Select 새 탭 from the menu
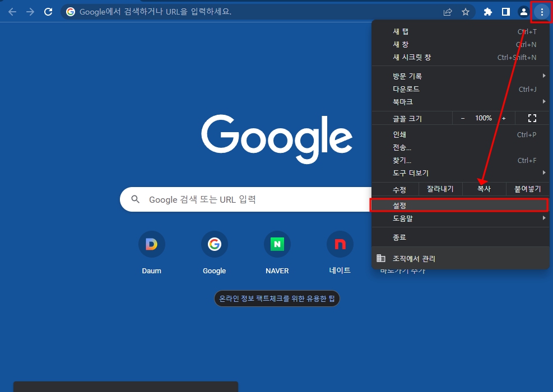 coord(461,32)
